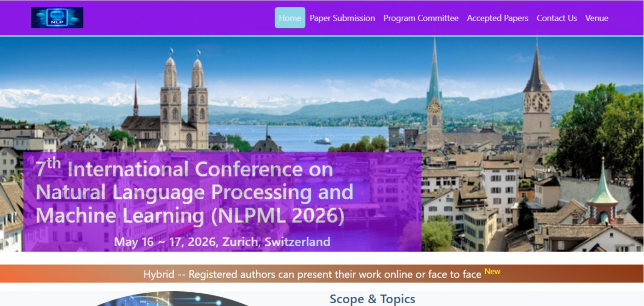
Task: Click the clock on the green-spired church tower
Action: 434,107
